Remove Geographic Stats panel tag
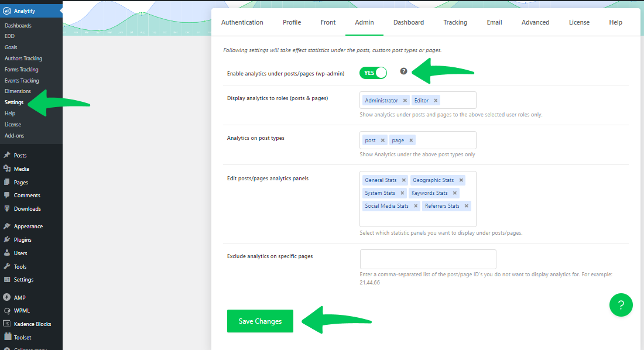 point(461,180)
